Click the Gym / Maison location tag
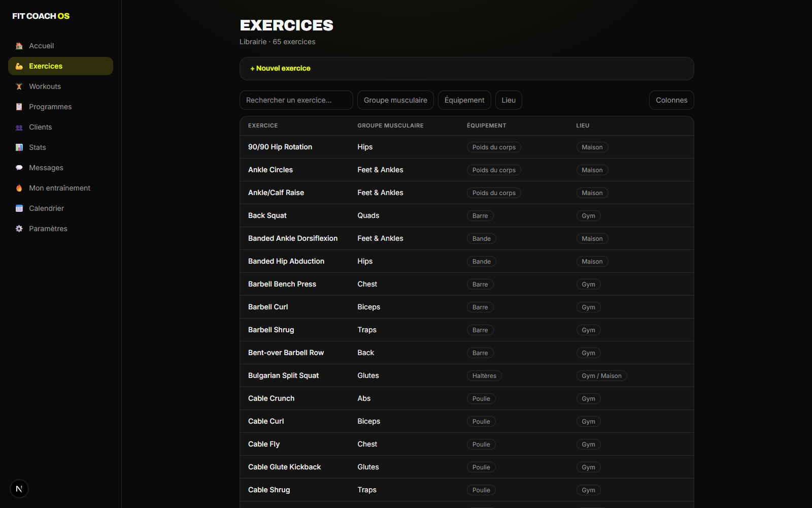 click(601, 376)
